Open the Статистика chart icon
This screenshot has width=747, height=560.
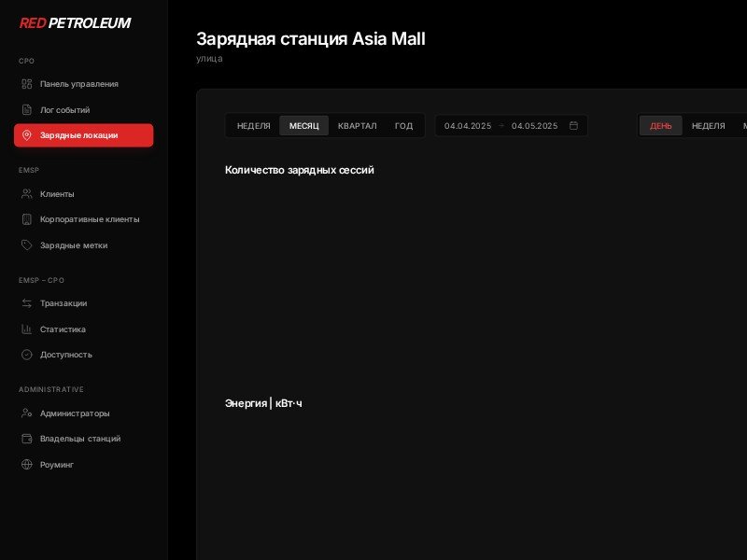coord(26,329)
